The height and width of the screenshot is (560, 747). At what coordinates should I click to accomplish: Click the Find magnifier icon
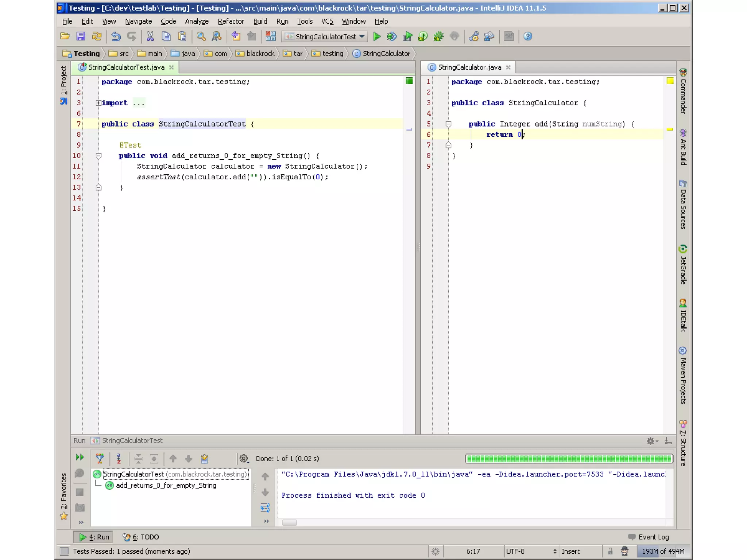[x=201, y=36]
